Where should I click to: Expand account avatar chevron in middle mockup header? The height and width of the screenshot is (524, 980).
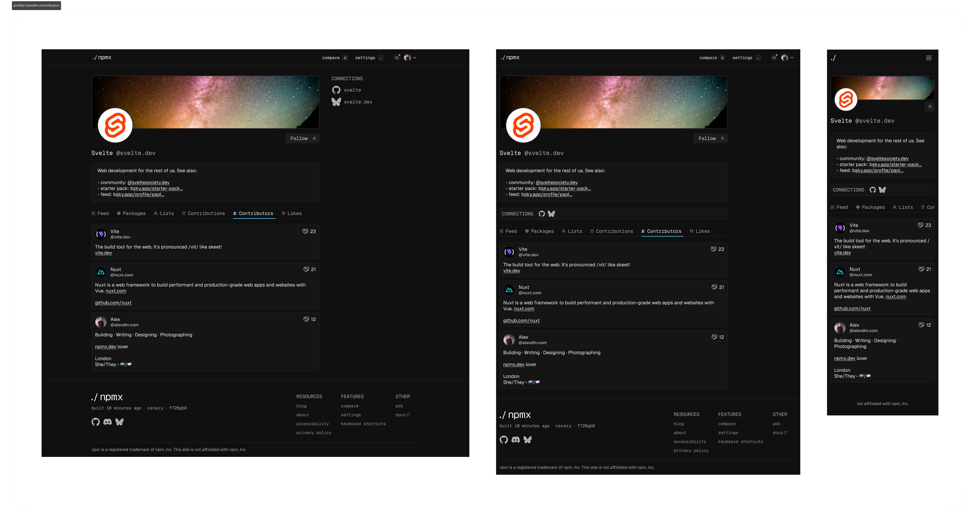click(792, 58)
